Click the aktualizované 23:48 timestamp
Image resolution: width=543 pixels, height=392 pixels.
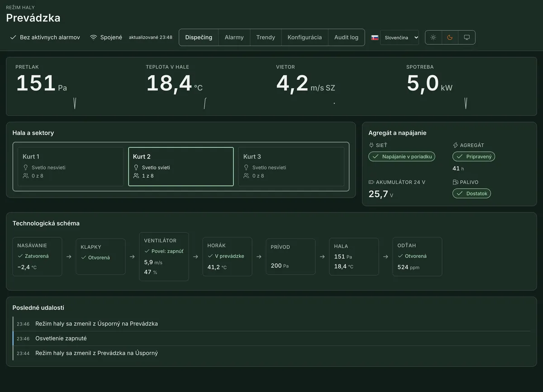(151, 38)
